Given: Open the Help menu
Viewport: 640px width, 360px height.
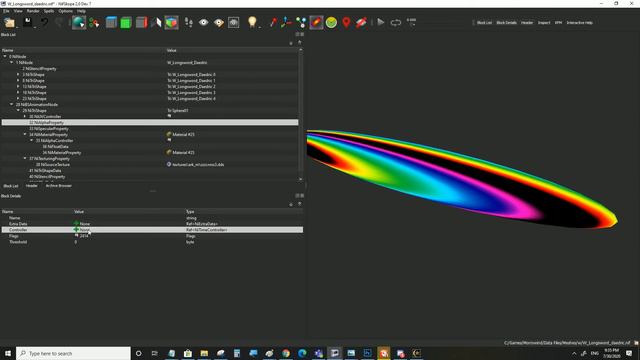Looking at the screenshot, I should pyautogui.click(x=81, y=11).
